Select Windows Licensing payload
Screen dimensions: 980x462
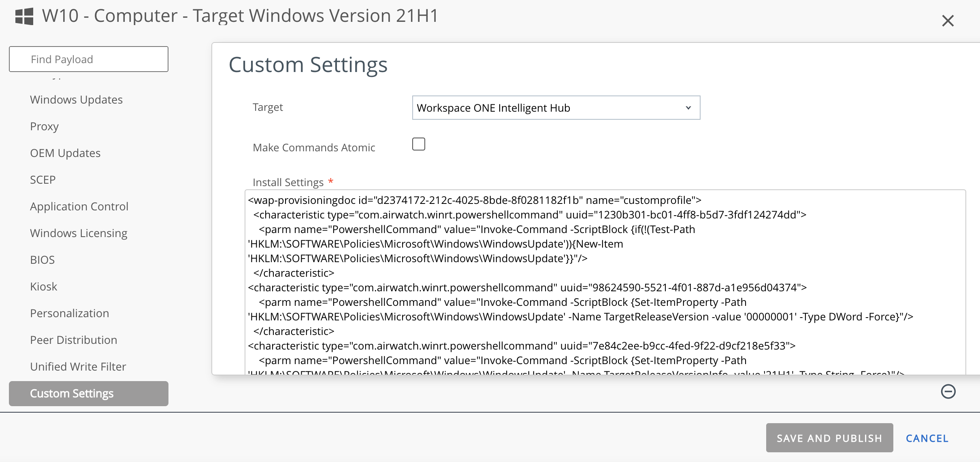coord(79,233)
